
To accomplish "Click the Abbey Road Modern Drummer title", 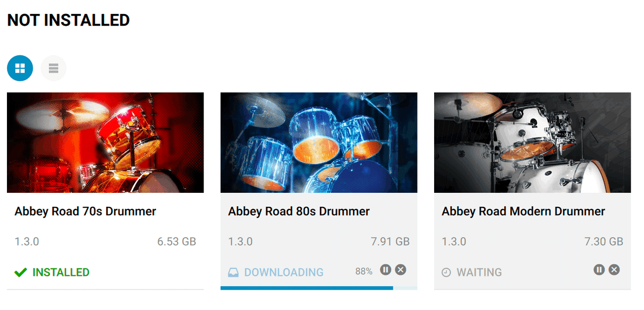I will click(523, 211).
